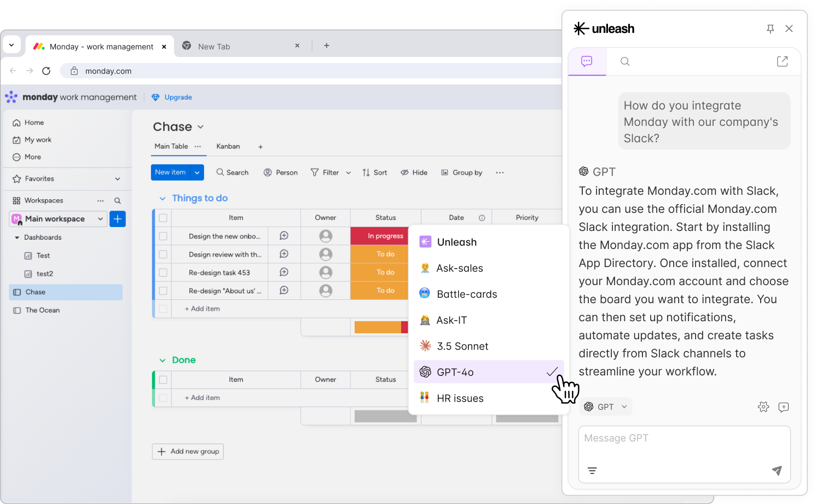
Task: Open My work in sidebar
Action: (32, 140)
